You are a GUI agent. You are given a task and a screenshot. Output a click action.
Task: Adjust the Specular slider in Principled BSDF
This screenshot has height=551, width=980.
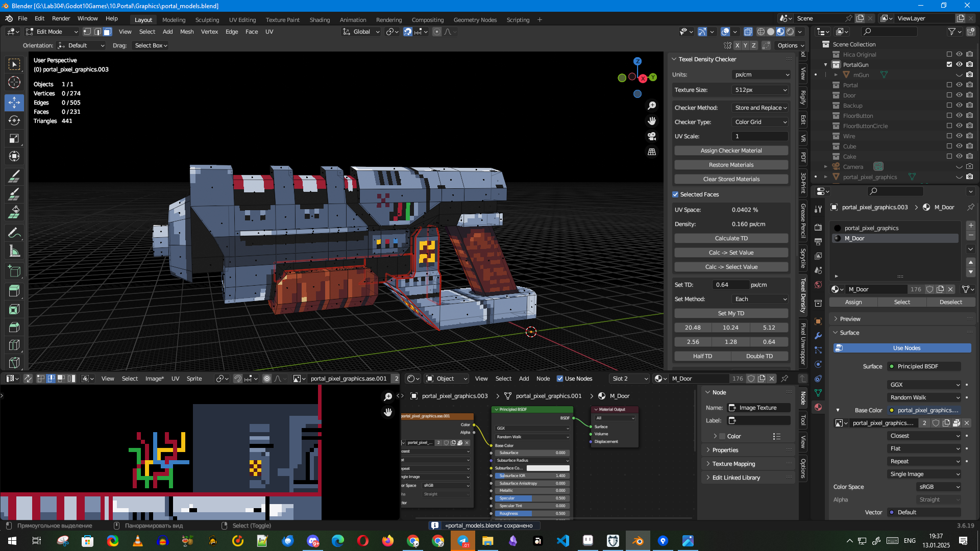coord(531,498)
